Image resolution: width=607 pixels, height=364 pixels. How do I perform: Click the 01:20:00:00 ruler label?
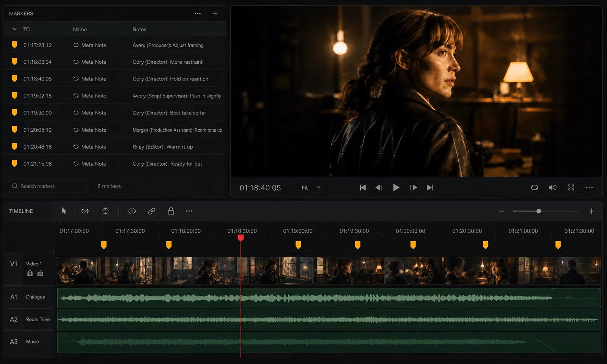pos(410,231)
